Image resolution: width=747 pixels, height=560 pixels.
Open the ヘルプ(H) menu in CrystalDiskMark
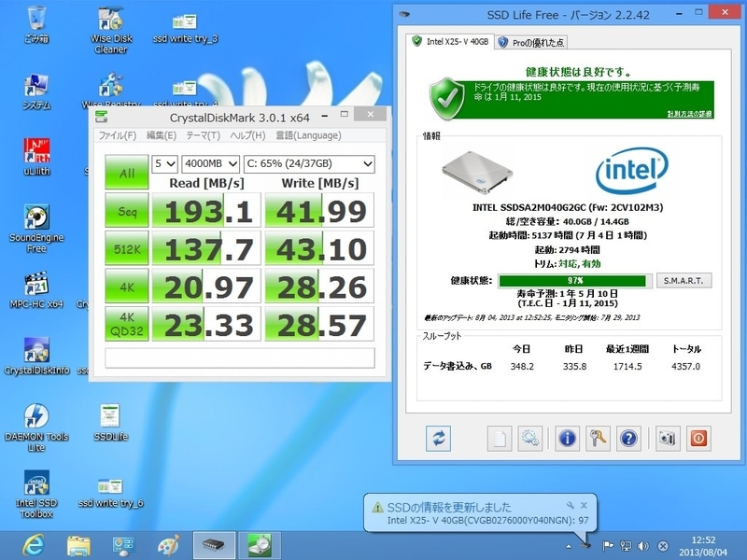click(247, 135)
